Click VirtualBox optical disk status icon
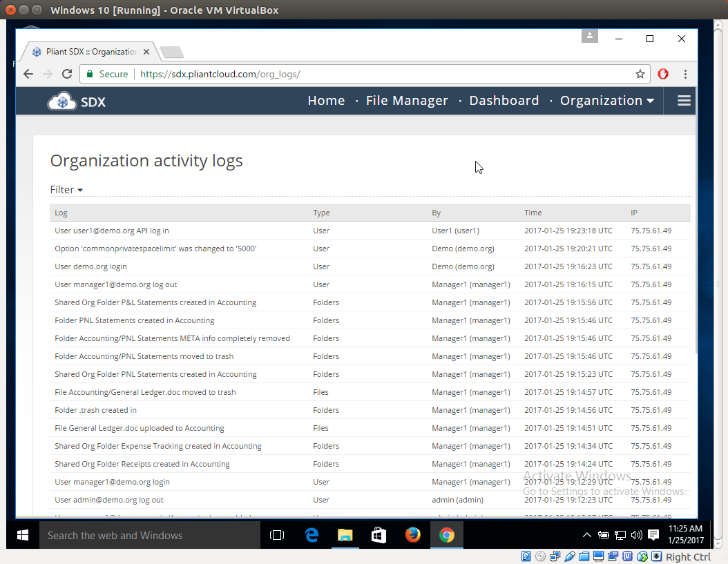The height and width of the screenshot is (564, 728). [x=540, y=556]
